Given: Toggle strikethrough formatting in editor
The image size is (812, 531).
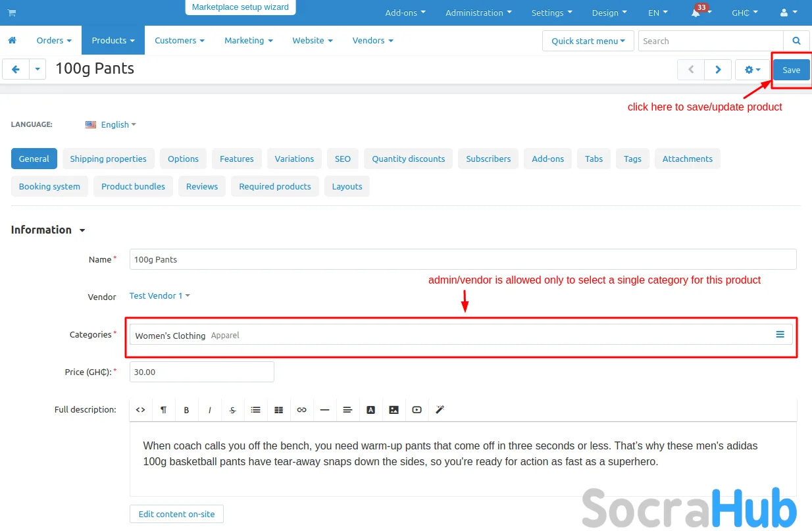Looking at the screenshot, I should (232, 410).
